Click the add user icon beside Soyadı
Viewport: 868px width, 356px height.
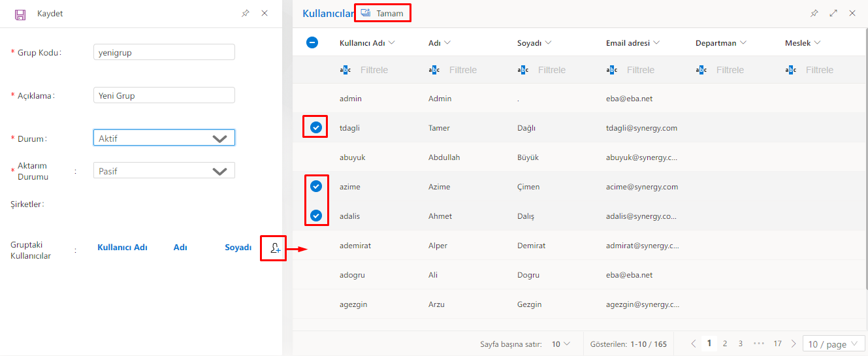pos(274,248)
